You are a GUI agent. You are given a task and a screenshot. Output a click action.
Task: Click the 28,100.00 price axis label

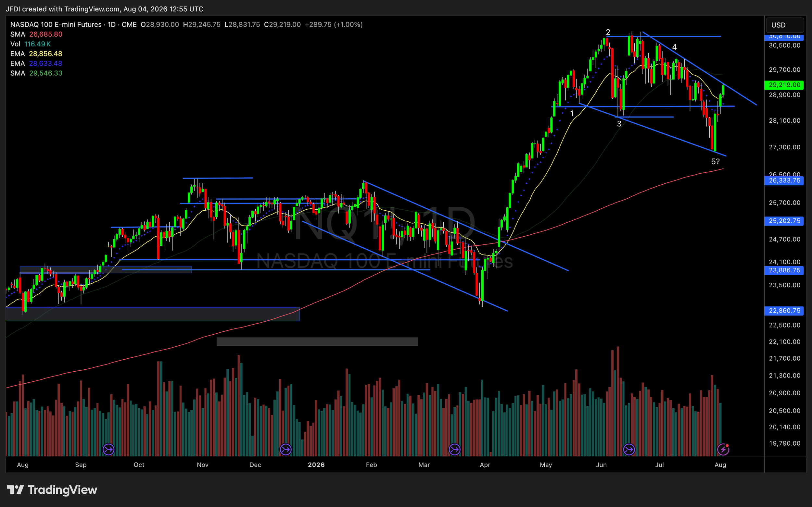point(784,121)
